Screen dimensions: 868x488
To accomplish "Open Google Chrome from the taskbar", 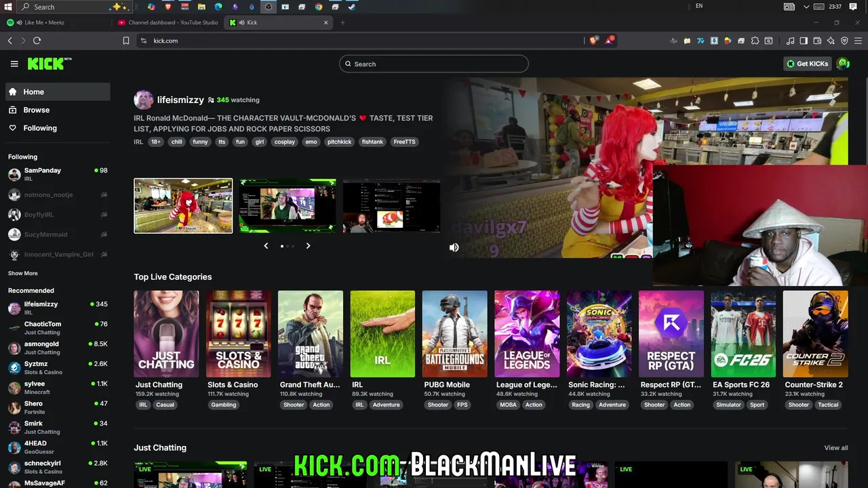I will (319, 7).
